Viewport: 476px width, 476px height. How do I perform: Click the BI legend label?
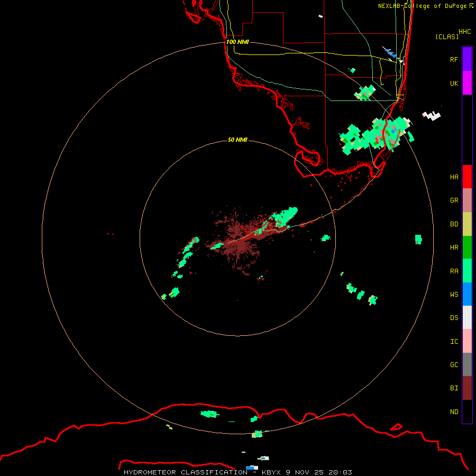pyautogui.click(x=454, y=388)
